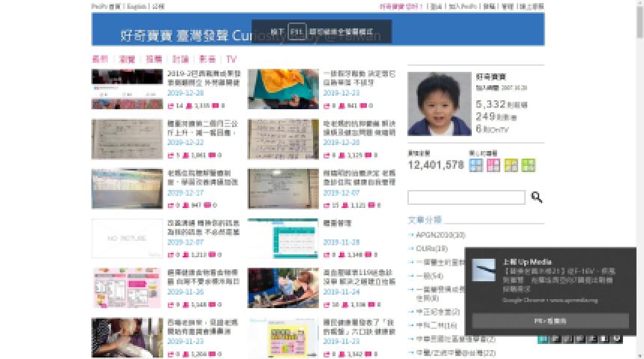The height and width of the screenshot is (359, 644).
Task: Click the pink badge icon in sidebar
Action: pos(493,165)
